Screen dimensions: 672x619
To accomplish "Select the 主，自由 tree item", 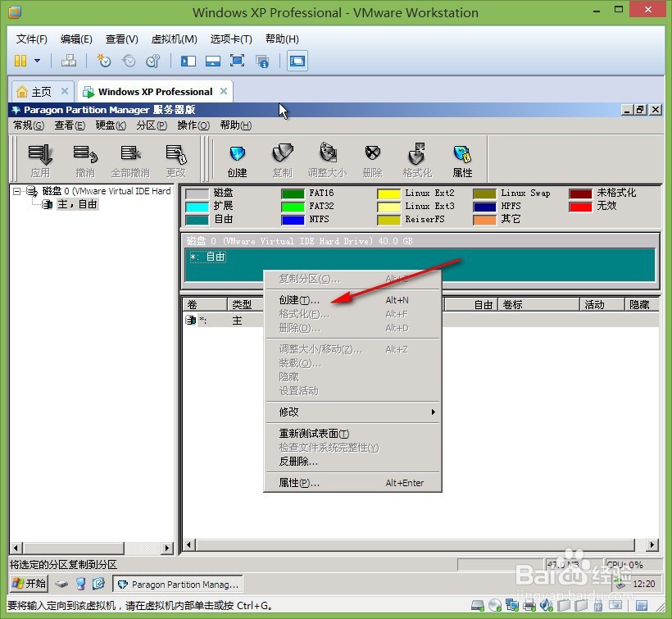I will click(x=78, y=204).
